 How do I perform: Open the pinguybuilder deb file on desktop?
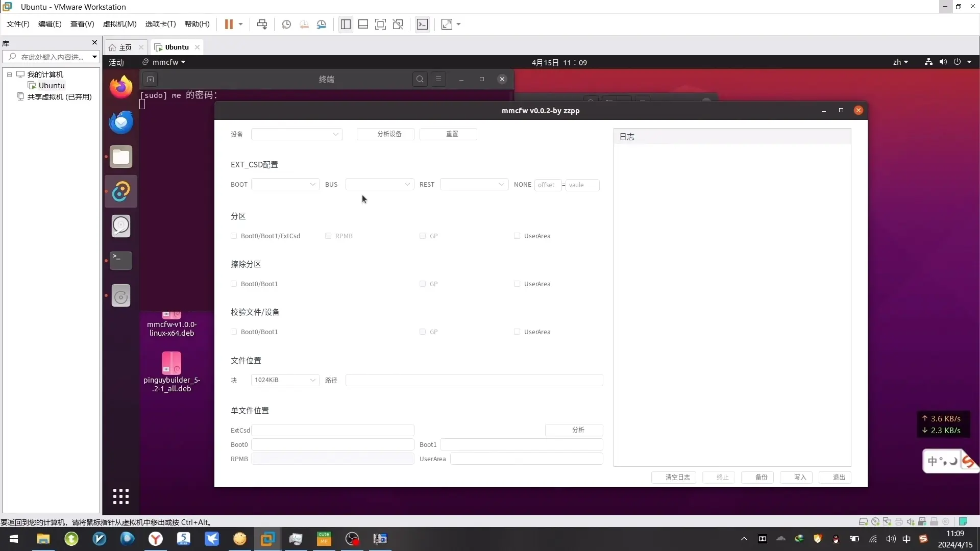coord(171,372)
